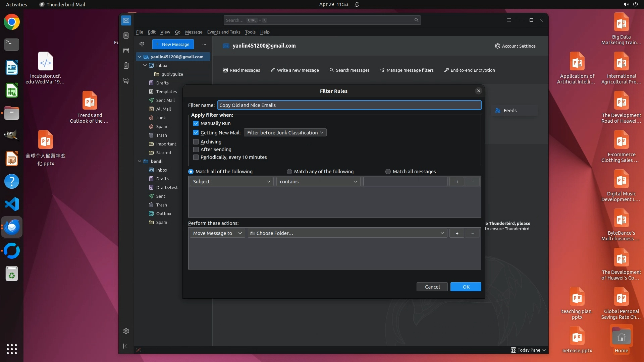Add a new condition row with plus
644x362 pixels.
tap(457, 182)
